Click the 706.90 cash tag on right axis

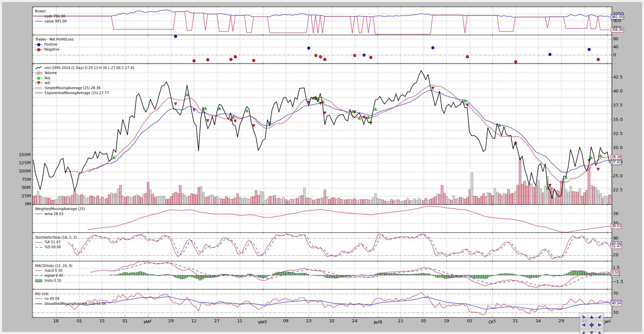(x=617, y=29)
